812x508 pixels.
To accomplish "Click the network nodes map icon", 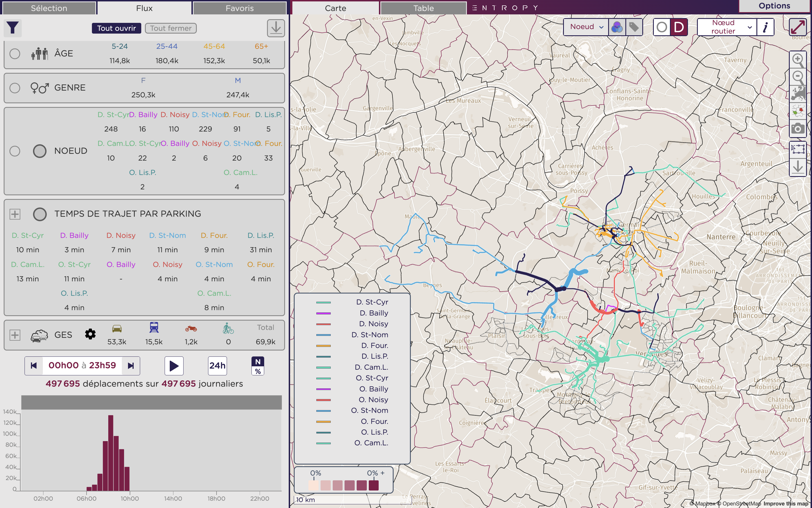I will pos(798,111).
